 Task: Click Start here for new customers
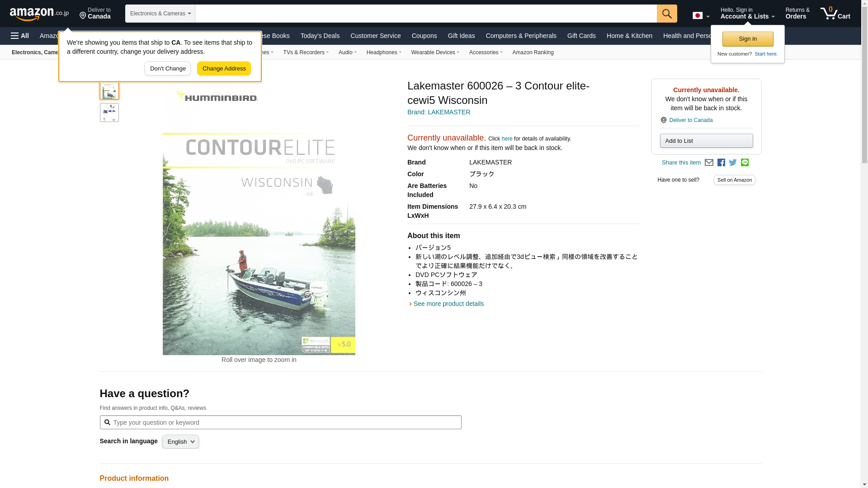point(766,54)
